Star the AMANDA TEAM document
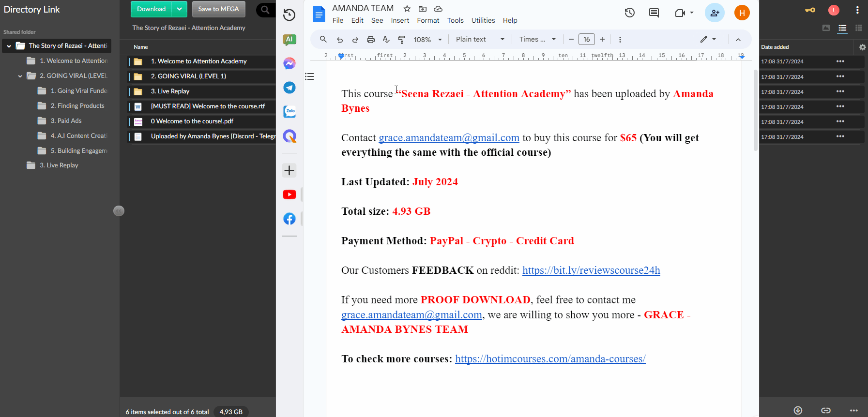 407,9
